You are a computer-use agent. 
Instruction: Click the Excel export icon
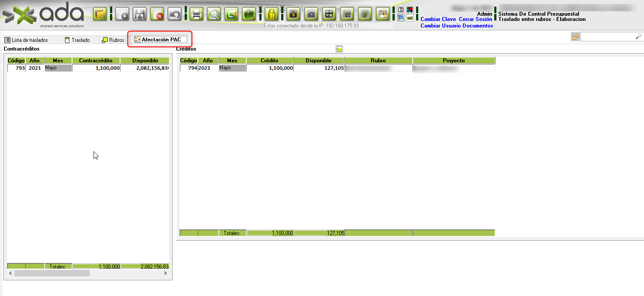231,14
